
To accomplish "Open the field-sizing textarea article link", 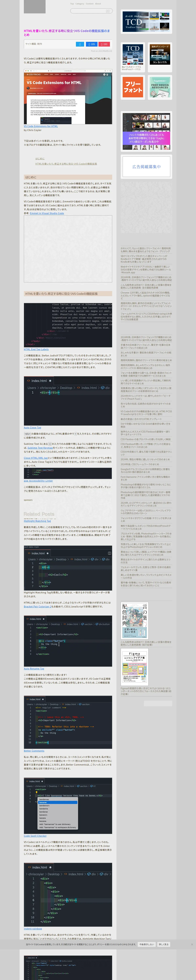I will (x=146, y=317).
